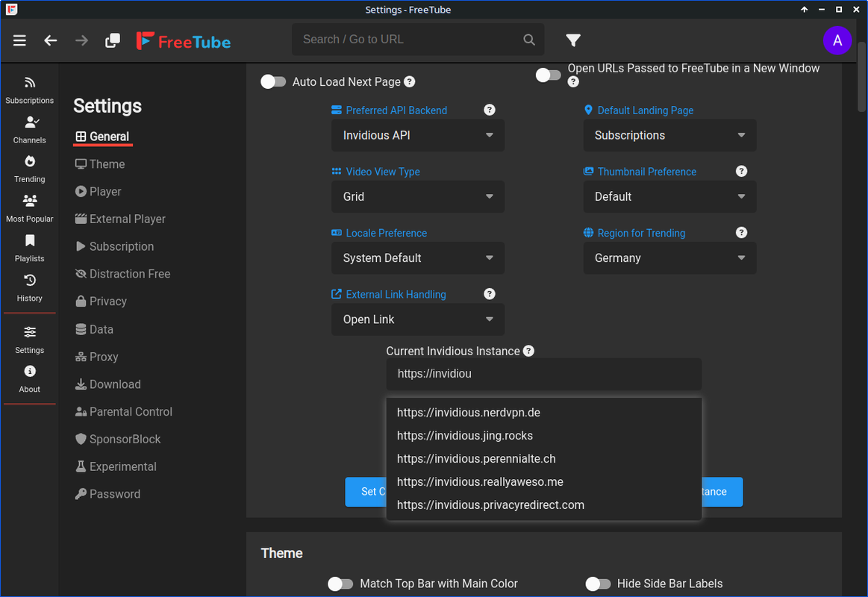Image resolution: width=868 pixels, height=597 pixels.
Task: Show help for Auto Load Next Page
Action: click(x=409, y=81)
